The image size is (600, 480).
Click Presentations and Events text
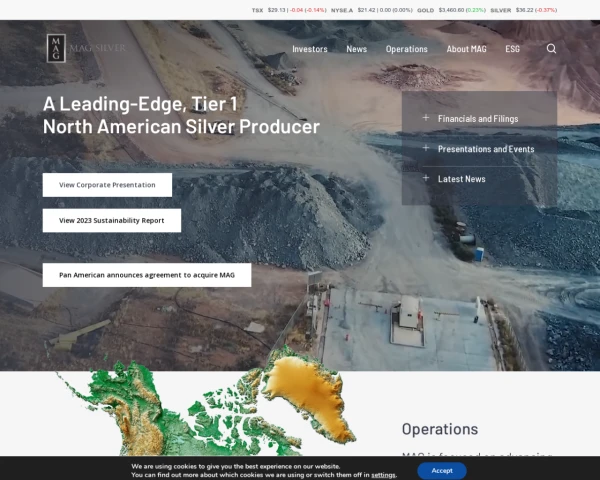[x=486, y=149]
